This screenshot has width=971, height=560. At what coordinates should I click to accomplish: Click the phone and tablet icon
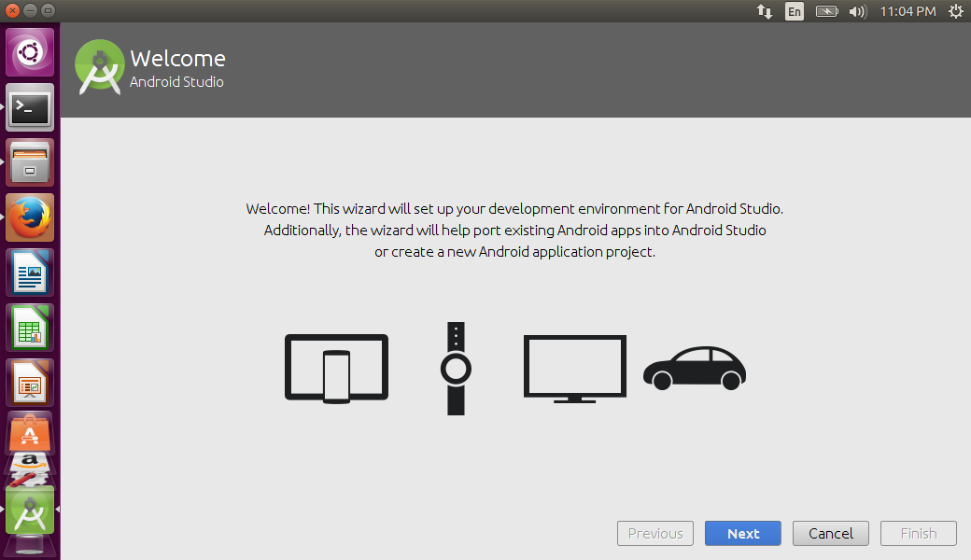tap(336, 369)
